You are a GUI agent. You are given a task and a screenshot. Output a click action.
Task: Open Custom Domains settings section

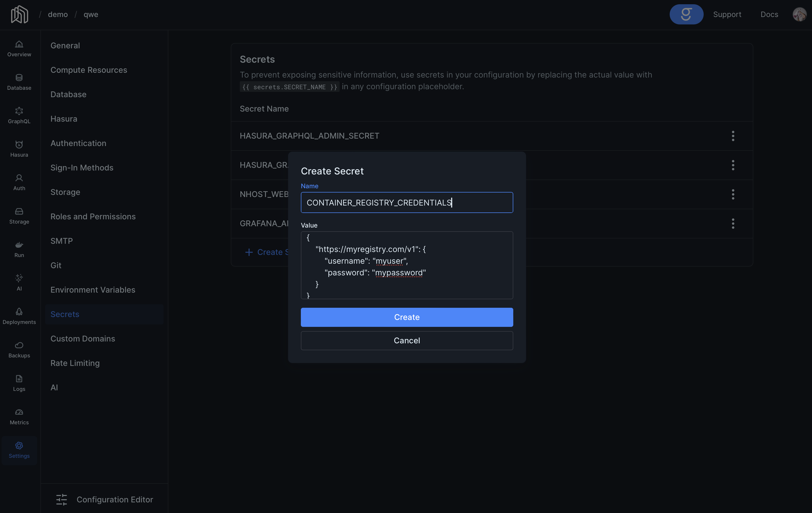(83, 339)
